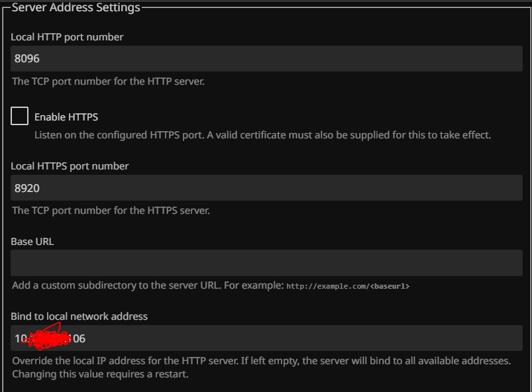This screenshot has width=532, height=392.
Task: Enable the HTTPS checkbox
Action: [x=20, y=117]
